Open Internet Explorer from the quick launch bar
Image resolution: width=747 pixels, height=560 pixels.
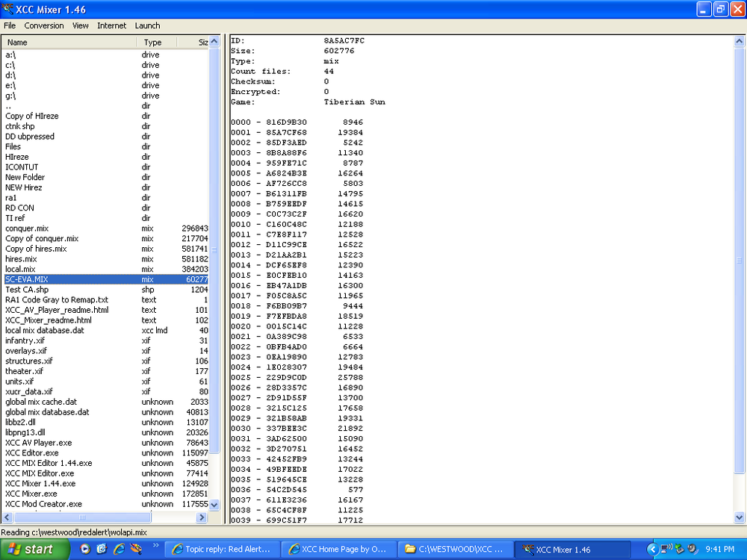click(x=119, y=549)
